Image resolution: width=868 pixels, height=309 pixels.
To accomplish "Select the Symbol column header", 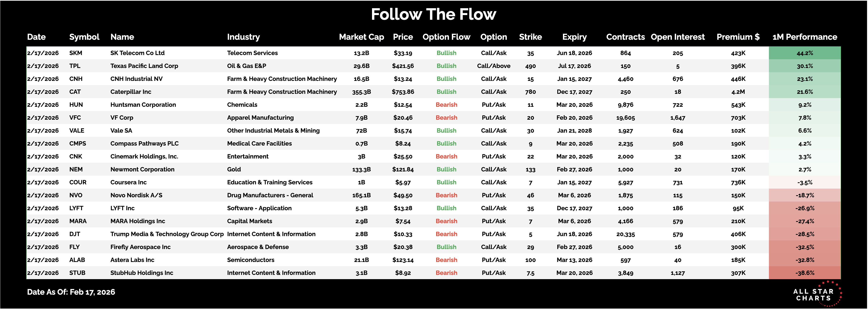I will click(x=84, y=37).
